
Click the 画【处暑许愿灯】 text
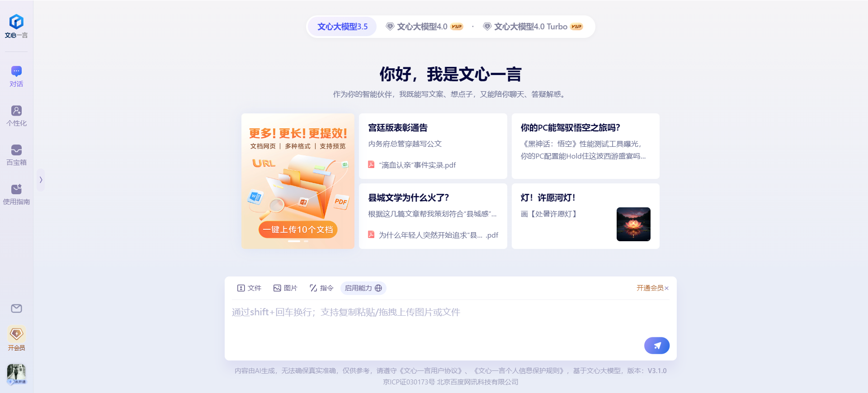coord(549,214)
